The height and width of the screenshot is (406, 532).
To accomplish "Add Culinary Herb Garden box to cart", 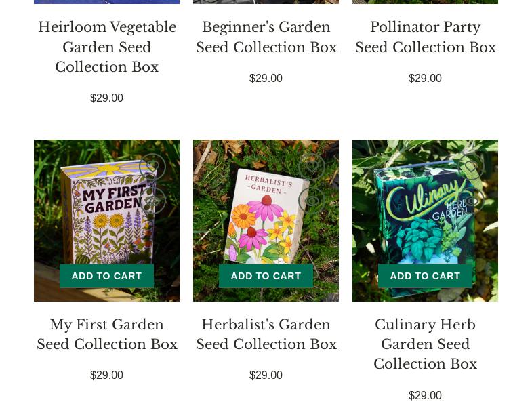I will [425, 276].
